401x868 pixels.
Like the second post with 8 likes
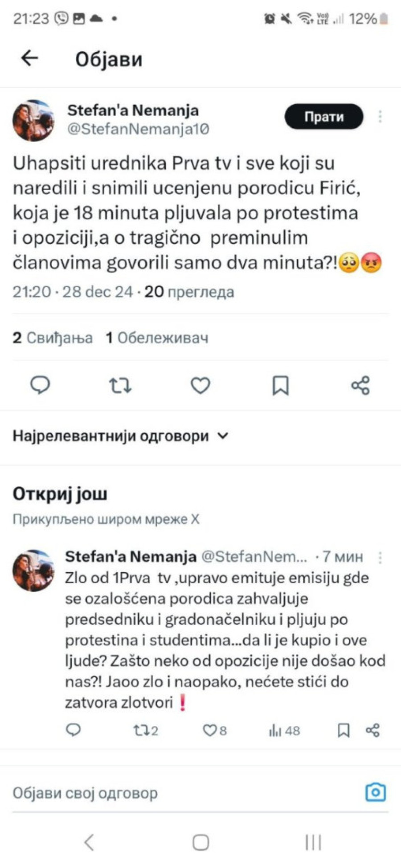click(214, 730)
